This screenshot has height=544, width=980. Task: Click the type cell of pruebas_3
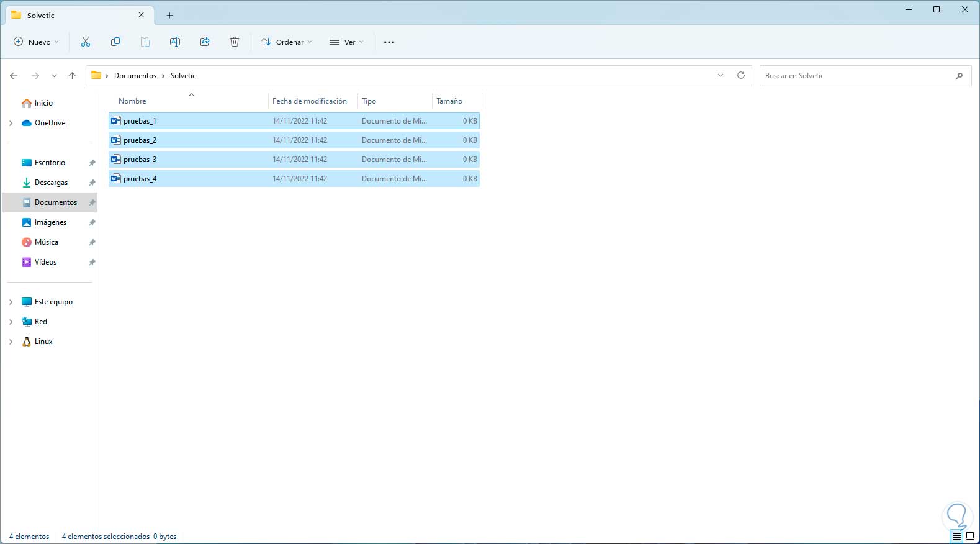click(x=394, y=160)
